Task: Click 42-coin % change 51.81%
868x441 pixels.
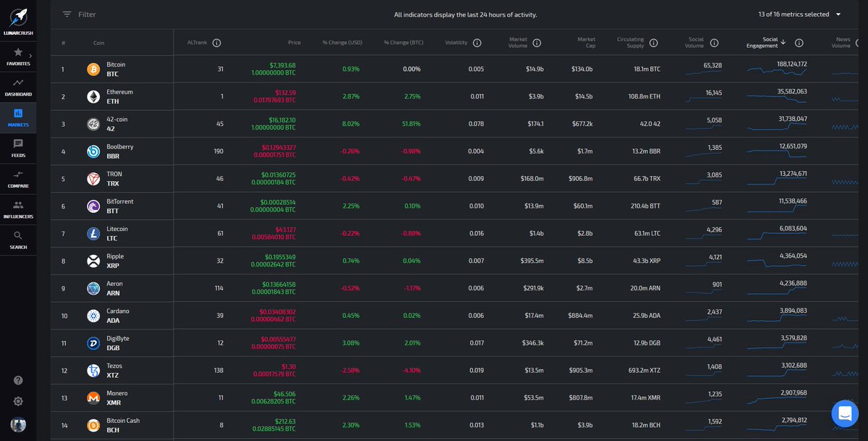Action: 411,124
